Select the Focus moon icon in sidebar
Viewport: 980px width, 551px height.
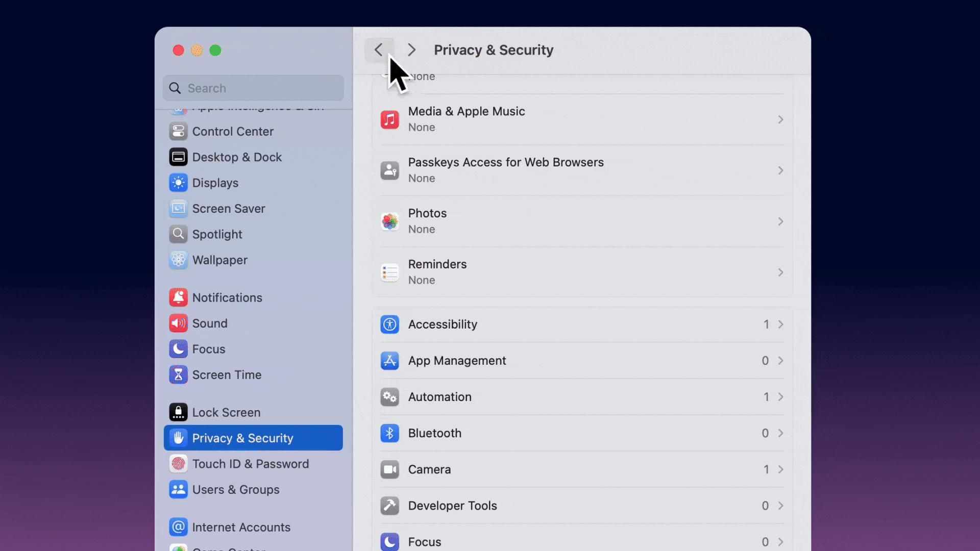point(178,349)
